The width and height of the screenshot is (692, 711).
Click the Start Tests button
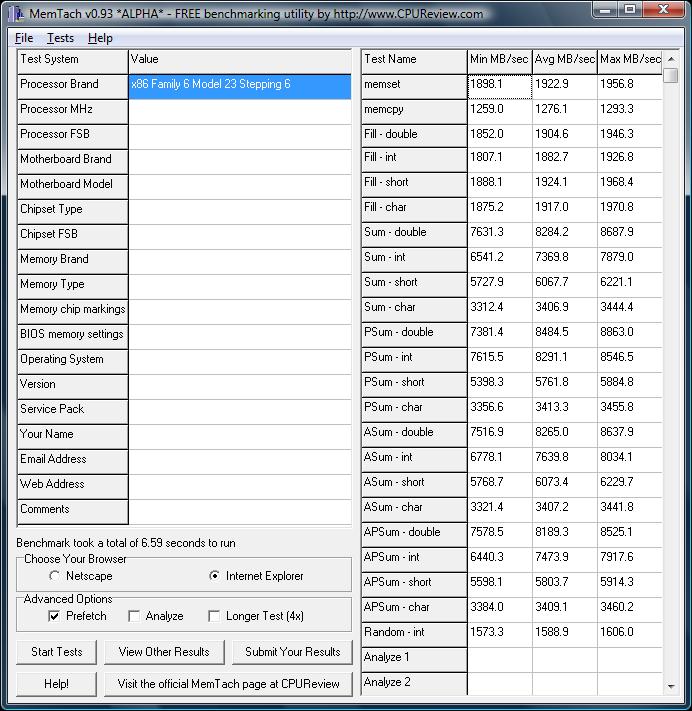point(57,652)
